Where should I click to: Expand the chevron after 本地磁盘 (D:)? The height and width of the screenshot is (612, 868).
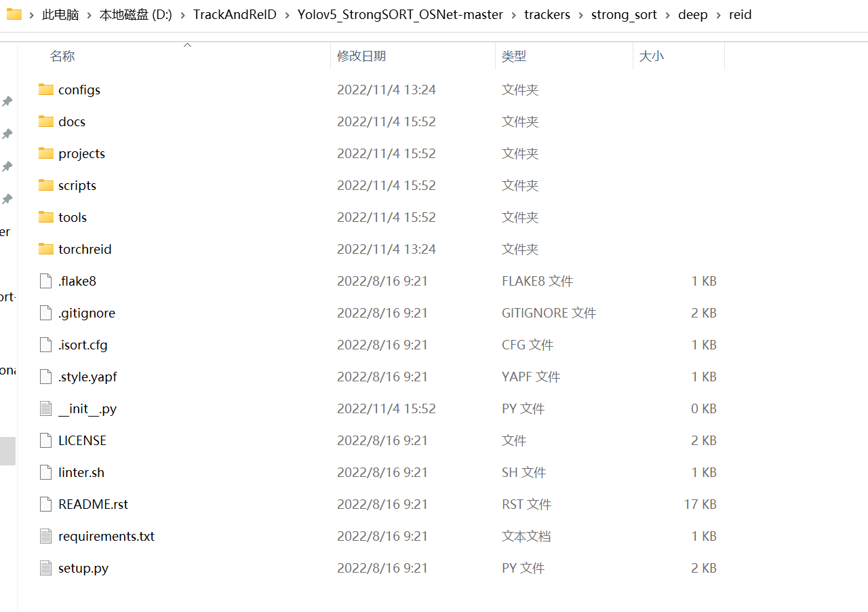pos(183,15)
